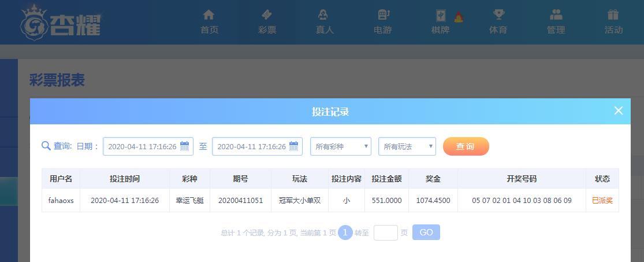644x262 pixels.
Task: Click the 用户名 column header
Action: point(61,179)
